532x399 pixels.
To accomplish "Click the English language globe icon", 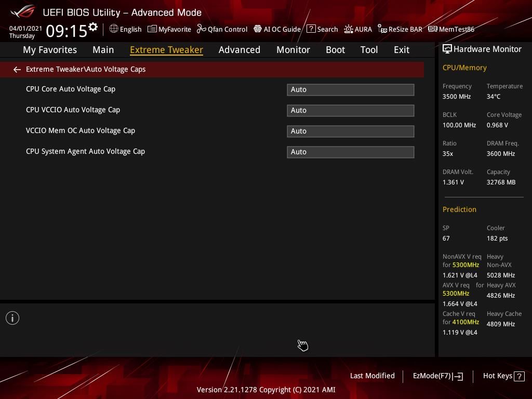I will click(x=114, y=29).
